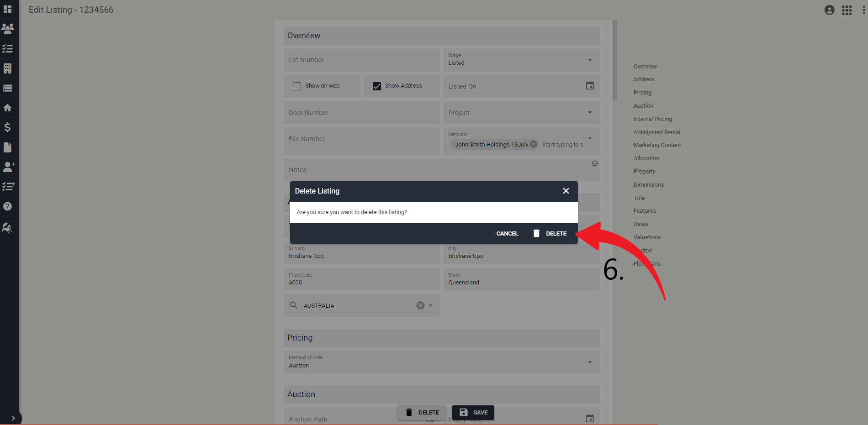Select the Contacts icon in the sidebar
The height and width of the screenshot is (425, 868).
coord(8,29)
